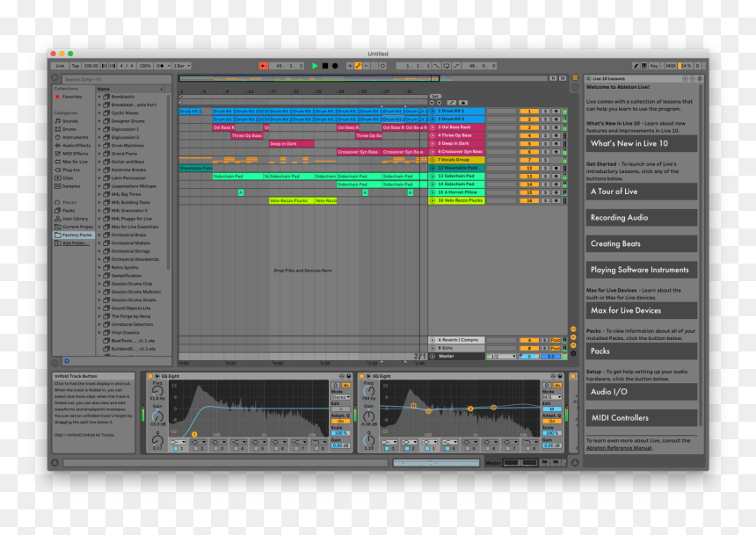
Task: Arm the 12 Wavetable Pads track
Action: pos(556,168)
